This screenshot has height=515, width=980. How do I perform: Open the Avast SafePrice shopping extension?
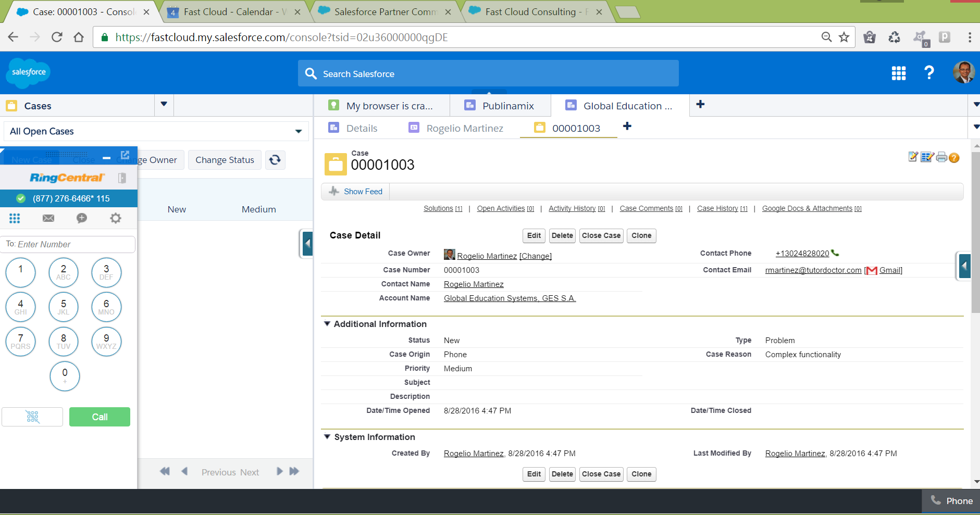870,37
